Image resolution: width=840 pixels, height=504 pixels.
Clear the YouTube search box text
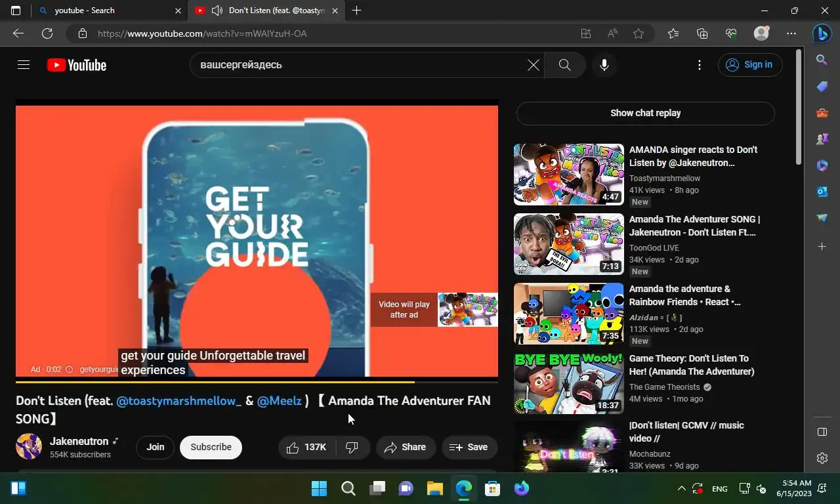click(534, 65)
